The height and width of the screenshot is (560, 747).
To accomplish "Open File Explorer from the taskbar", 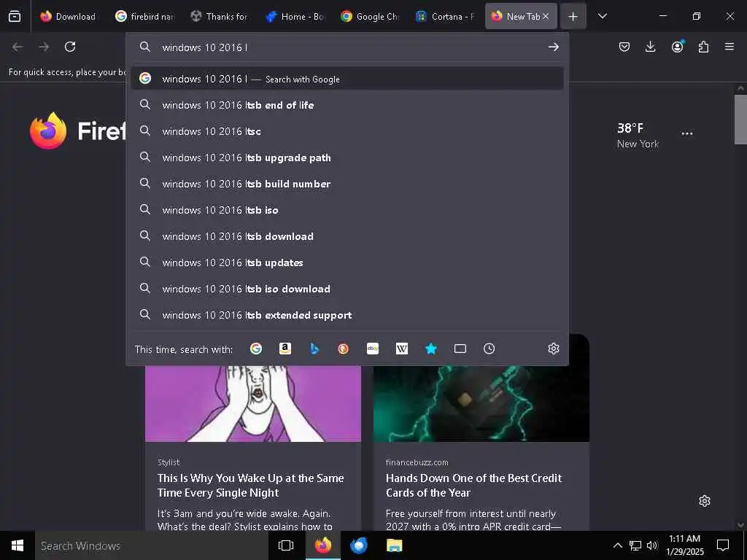I will coord(395,545).
